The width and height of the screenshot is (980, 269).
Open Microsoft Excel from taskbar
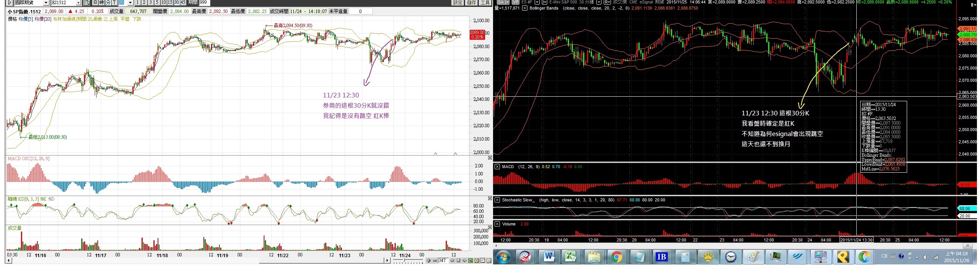[x=571, y=257]
